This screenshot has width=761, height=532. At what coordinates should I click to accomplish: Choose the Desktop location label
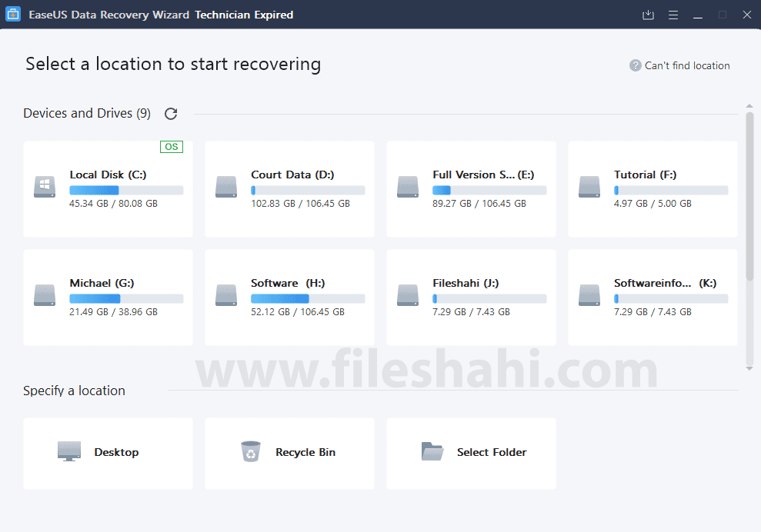pos(116,452)
